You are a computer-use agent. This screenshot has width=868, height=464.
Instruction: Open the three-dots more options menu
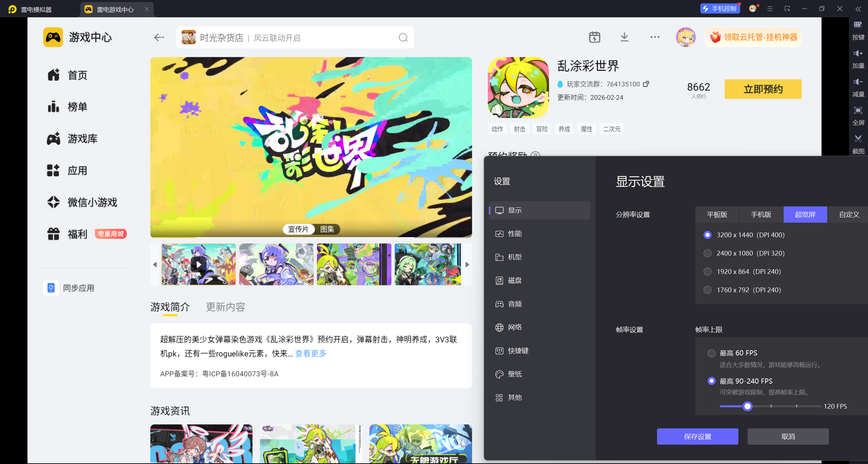click(x=655, y=37)
